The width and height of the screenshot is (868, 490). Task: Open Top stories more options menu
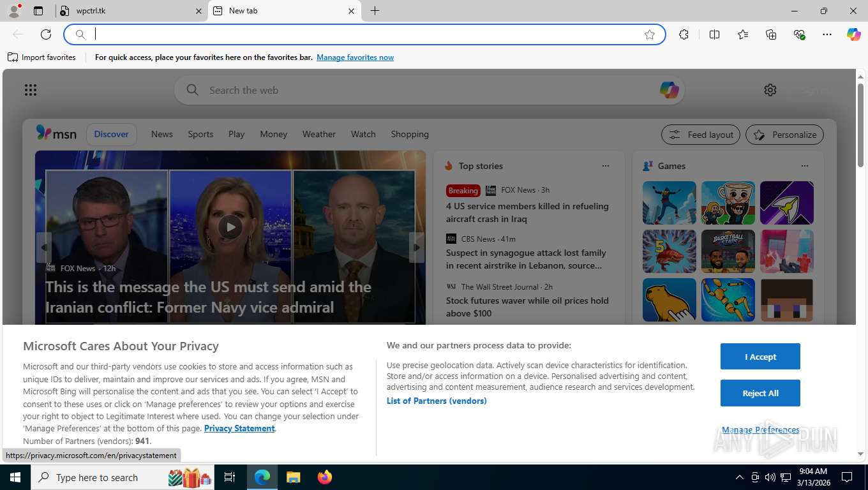pyautogui.click(x=605, y=166)
